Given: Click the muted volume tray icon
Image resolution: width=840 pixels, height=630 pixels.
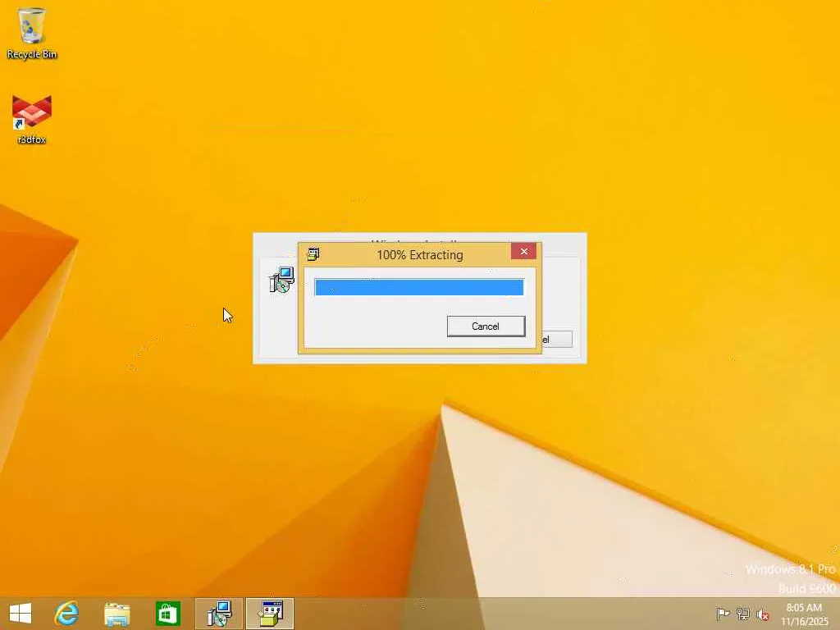Looking at the screenshot, I should (x=763, y=614).
